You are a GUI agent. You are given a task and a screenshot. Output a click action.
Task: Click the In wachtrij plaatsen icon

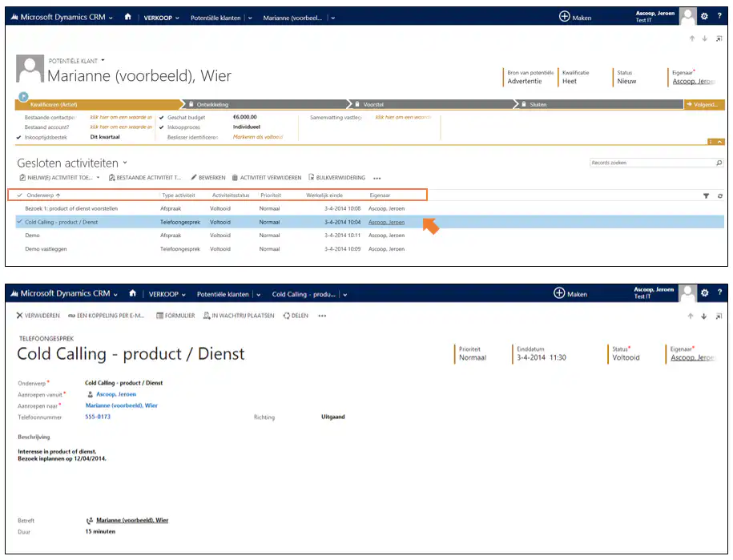tap(207, 316)
